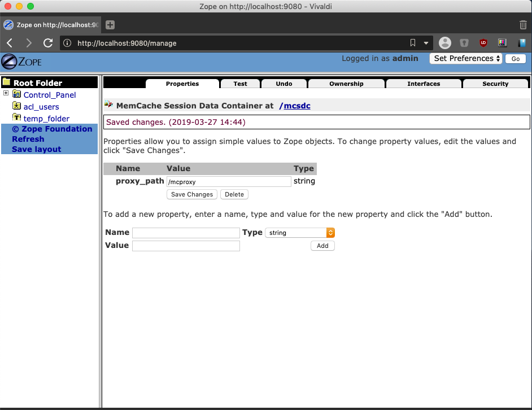Follow the mcsdc path link

pos(297,106)
